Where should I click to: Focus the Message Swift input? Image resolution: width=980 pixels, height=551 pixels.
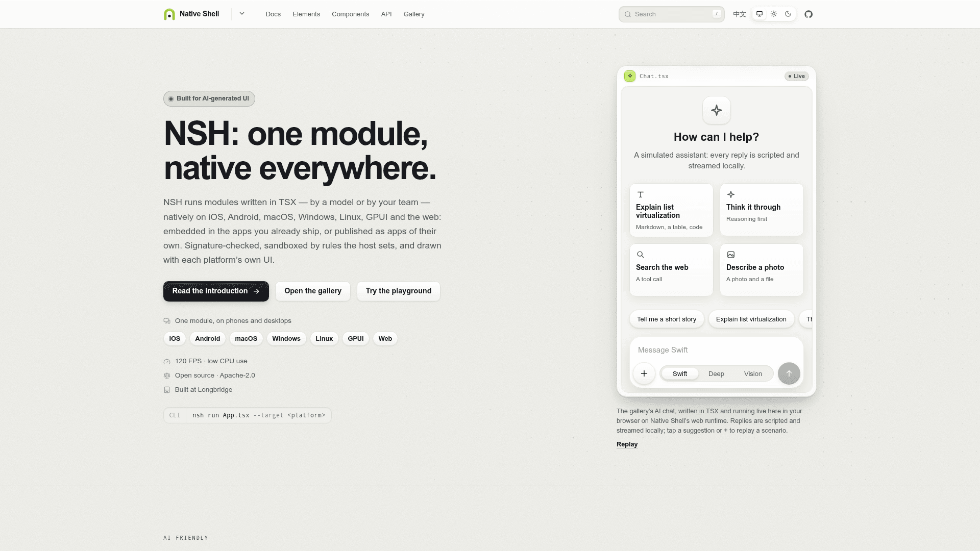[x=717, y=350]
